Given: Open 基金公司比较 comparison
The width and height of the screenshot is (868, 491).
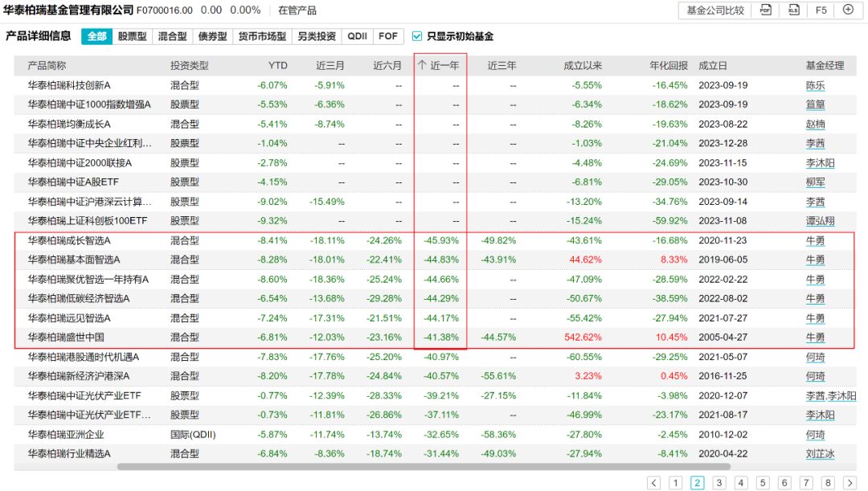Looking at the screenshot, I should point(714,10).
